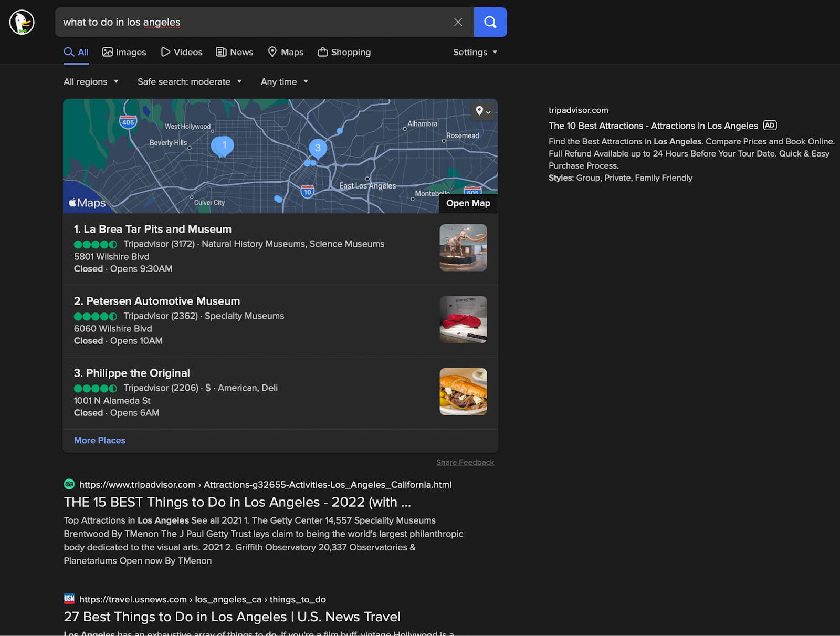Click the Interstate 10 shield on map

click(308, 191)
